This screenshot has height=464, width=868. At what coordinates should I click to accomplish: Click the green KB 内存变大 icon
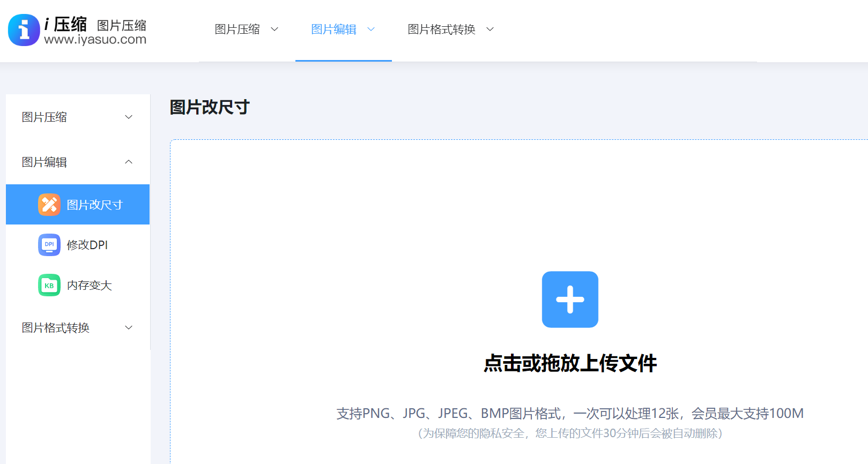[49, 285]
